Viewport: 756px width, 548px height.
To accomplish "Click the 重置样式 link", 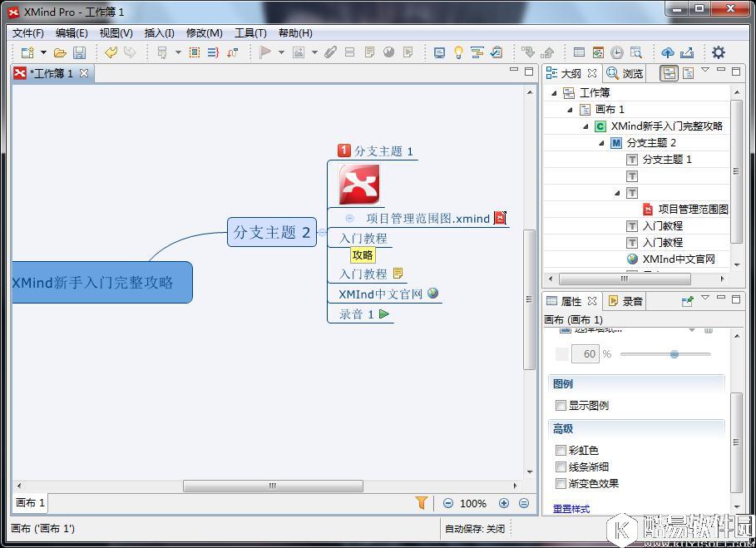I will [x=571, y=508].
